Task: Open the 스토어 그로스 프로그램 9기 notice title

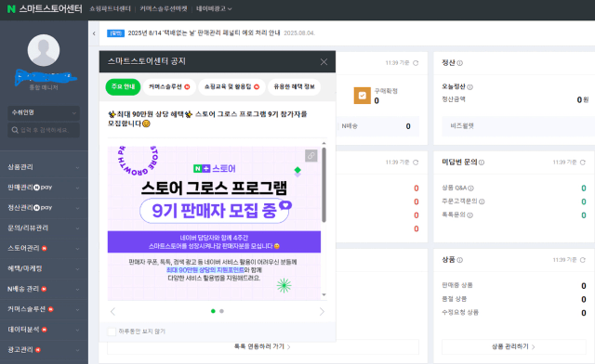Action: pos(207,119)
